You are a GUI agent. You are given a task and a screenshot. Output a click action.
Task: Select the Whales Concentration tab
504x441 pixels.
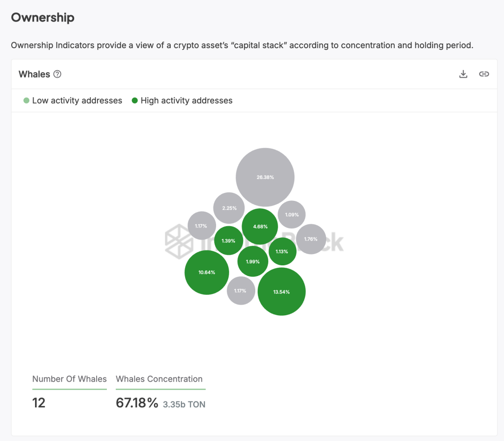tap(159, 379)
